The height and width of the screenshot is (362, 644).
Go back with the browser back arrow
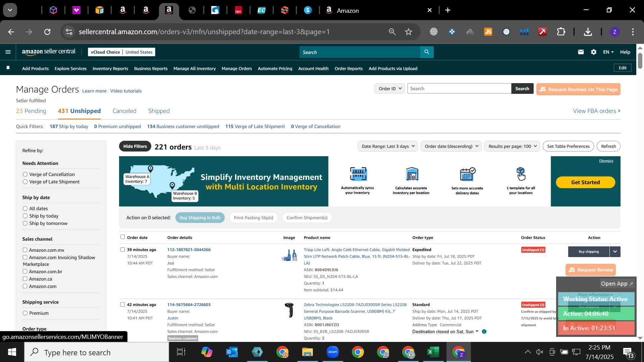click(11, 32)
